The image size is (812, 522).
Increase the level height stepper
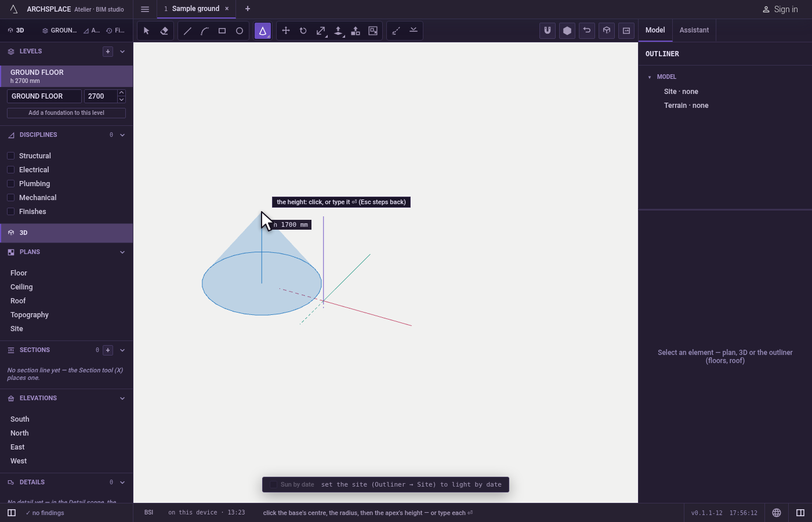(121, 93)
